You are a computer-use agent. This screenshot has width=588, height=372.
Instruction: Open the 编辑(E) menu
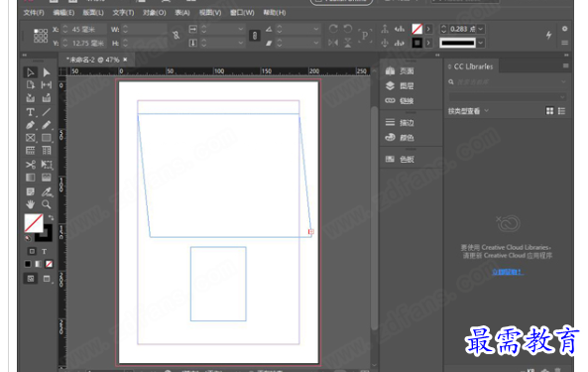tap(63, 13)
